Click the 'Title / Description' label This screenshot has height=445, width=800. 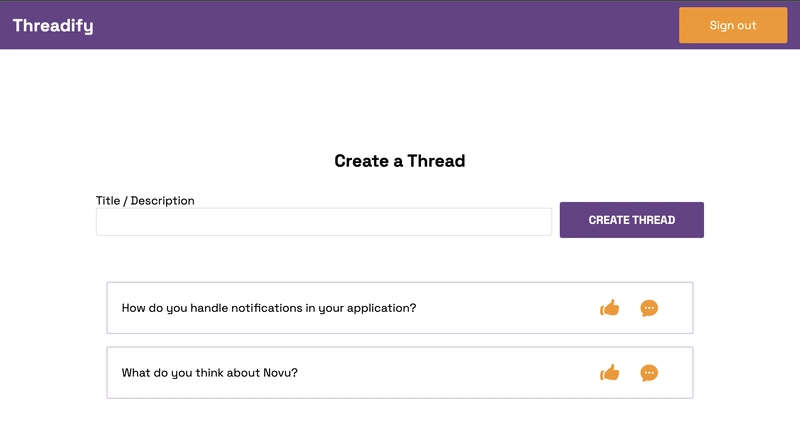point(145,201)
